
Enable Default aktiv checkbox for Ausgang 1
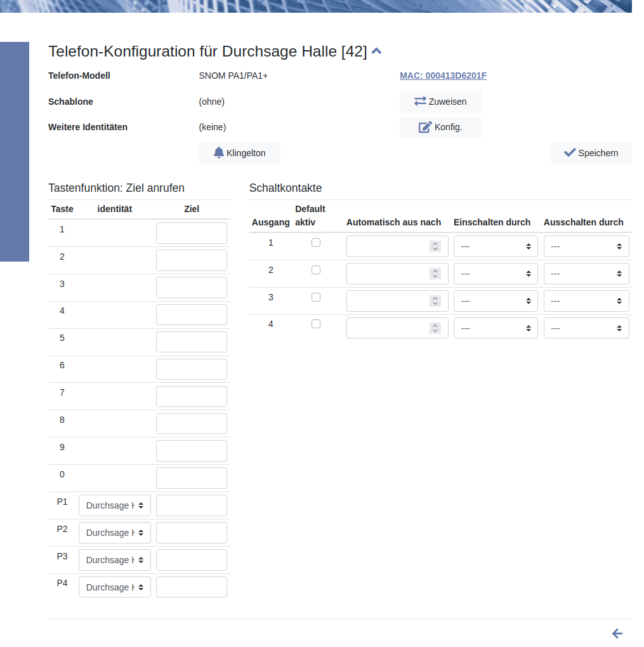316,243
